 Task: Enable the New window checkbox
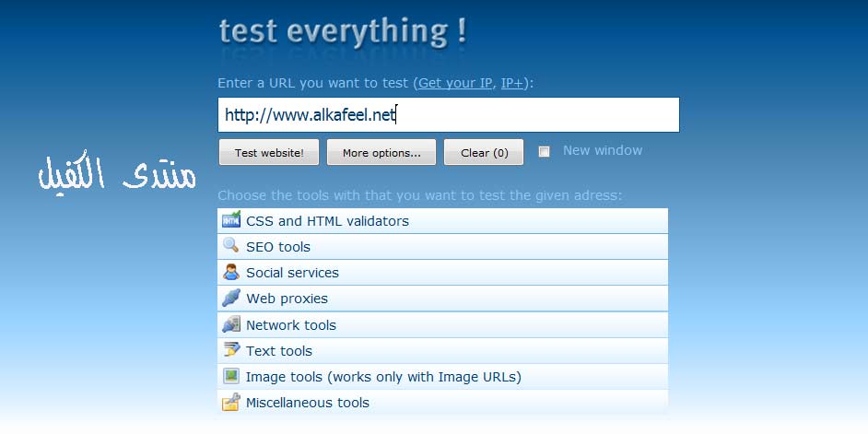[544, 152]
